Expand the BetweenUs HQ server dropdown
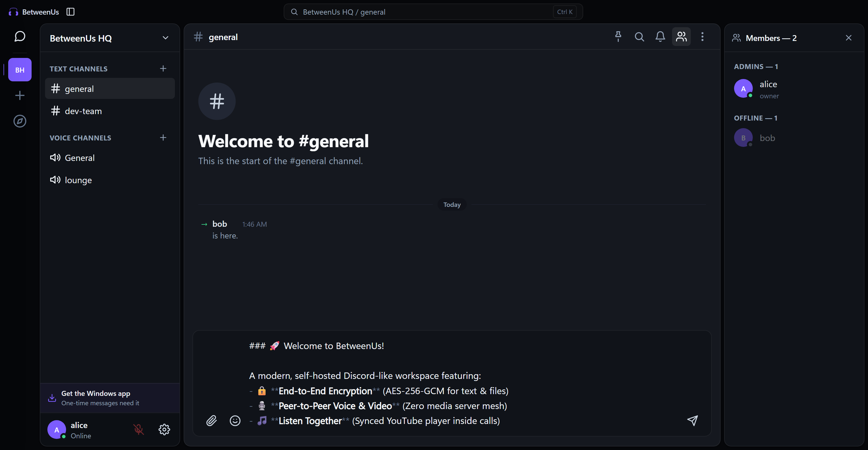 [165, 38]
